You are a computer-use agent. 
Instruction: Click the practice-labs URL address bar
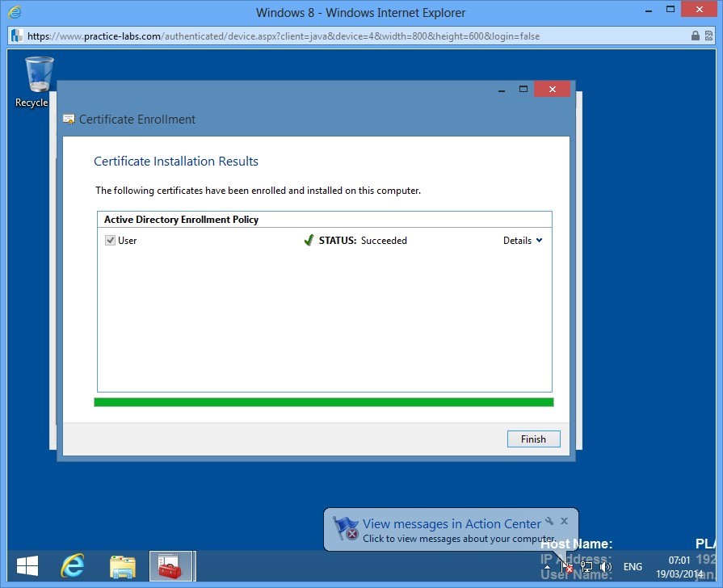(x=283, y=36)
